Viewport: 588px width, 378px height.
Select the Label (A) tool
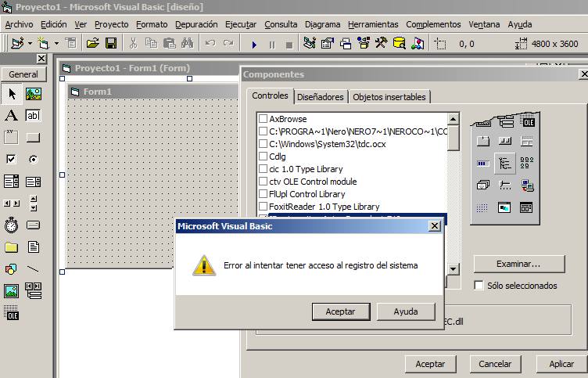[11, 115]
